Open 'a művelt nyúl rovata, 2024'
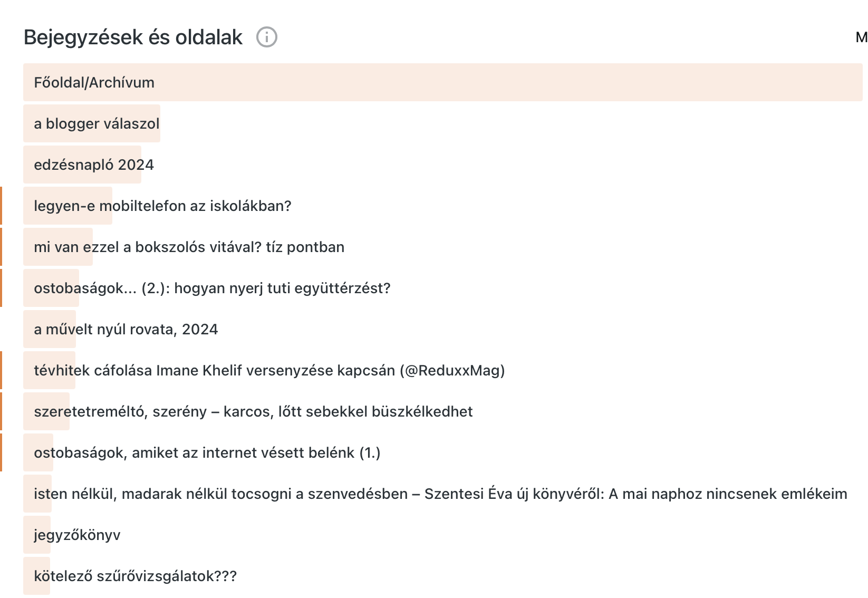868x598 pixels. (126, 330)
